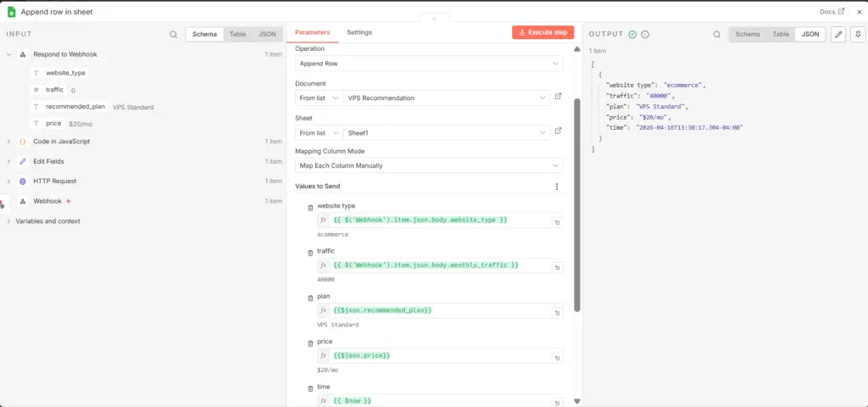Expand the Code in JavaScript node
This screenshot has width=868, height=407.
tap(8, 142)
